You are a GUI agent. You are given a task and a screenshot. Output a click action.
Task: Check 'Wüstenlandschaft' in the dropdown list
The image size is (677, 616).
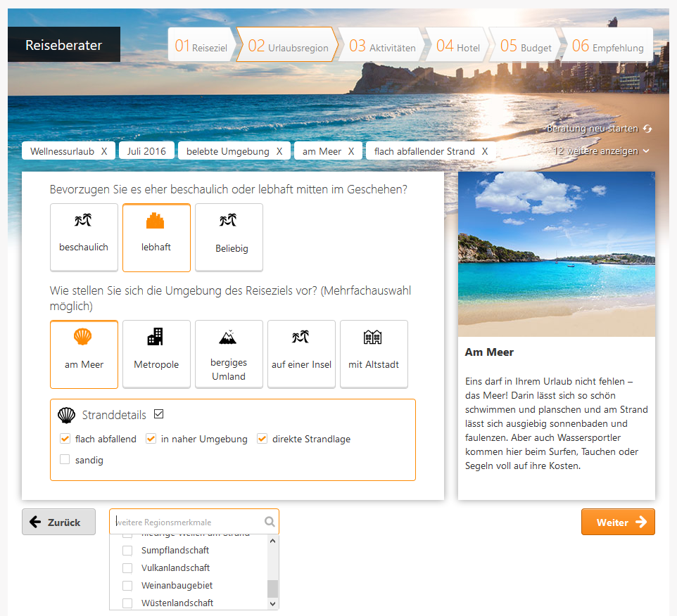[x=127, y=603]
